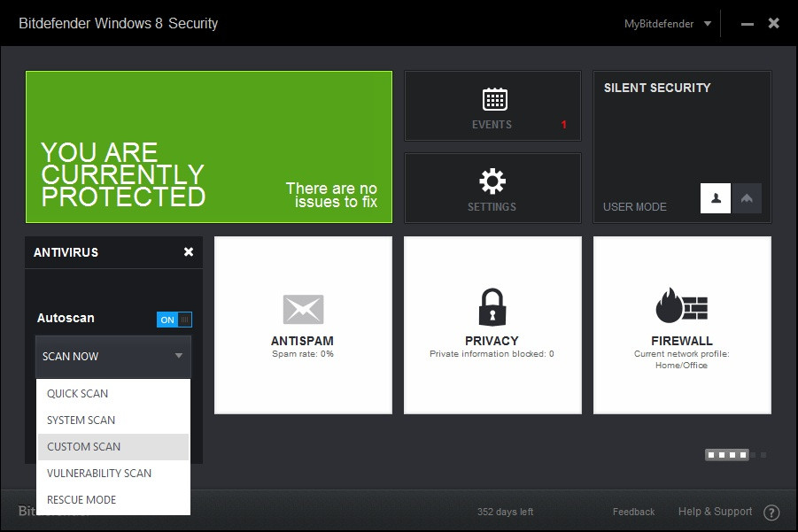Open the Firewall module label
Image resolution: width=798 pixels, height=532 pixels.
682,341
